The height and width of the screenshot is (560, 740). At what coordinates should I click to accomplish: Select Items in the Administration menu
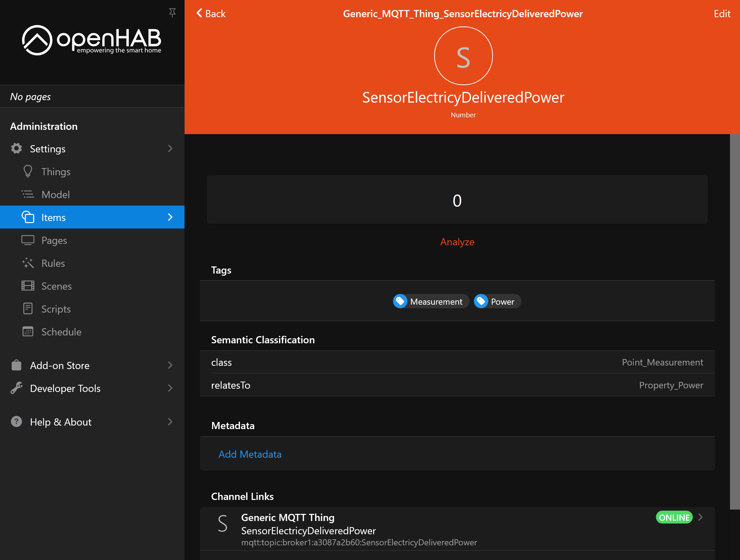click(53, 217)
